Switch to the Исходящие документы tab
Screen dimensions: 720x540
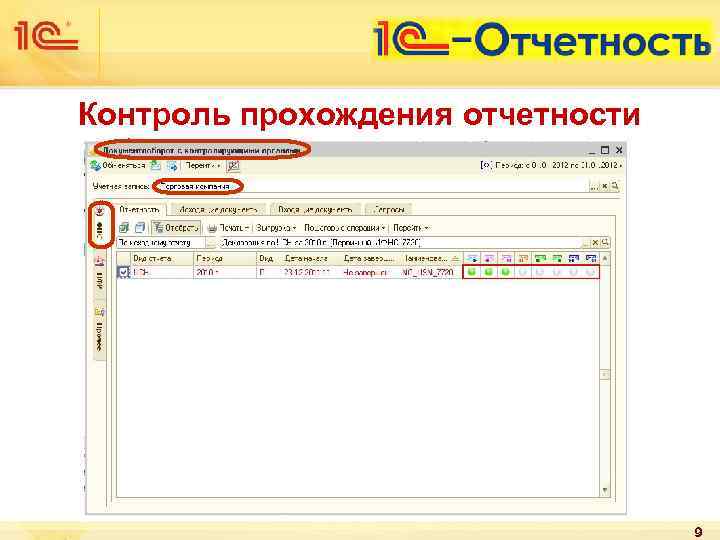[218, 210]
